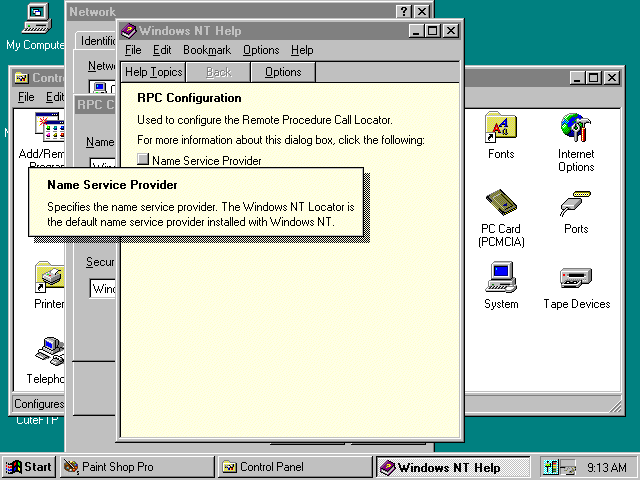Click the modem status tray icon
640x480 pixels.
[x=568, y=467]
